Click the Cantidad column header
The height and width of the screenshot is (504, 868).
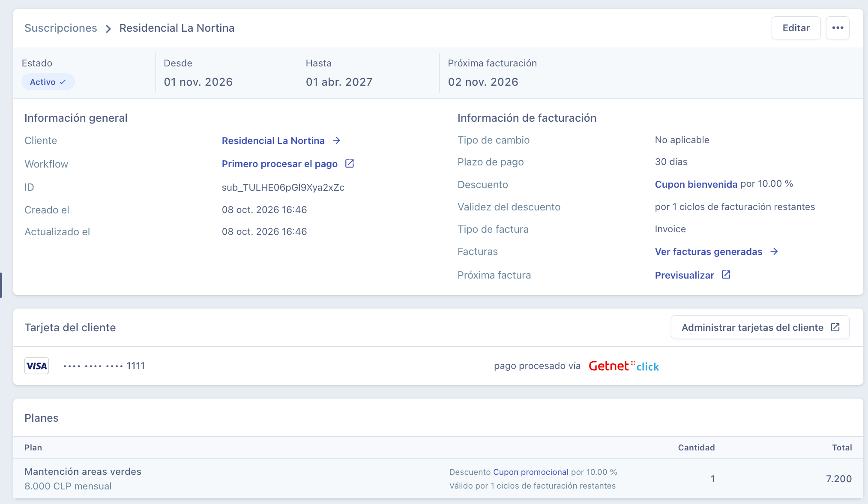click(697, 447)
